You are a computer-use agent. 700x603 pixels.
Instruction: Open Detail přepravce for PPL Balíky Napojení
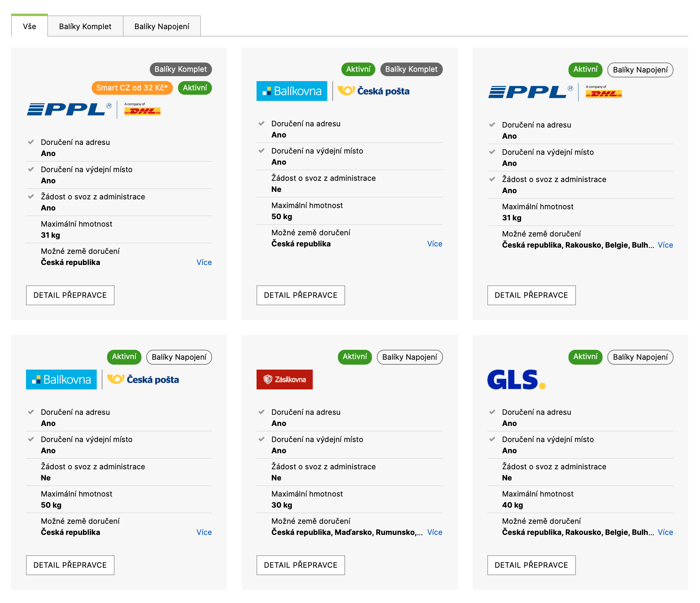tap(531, 295)
